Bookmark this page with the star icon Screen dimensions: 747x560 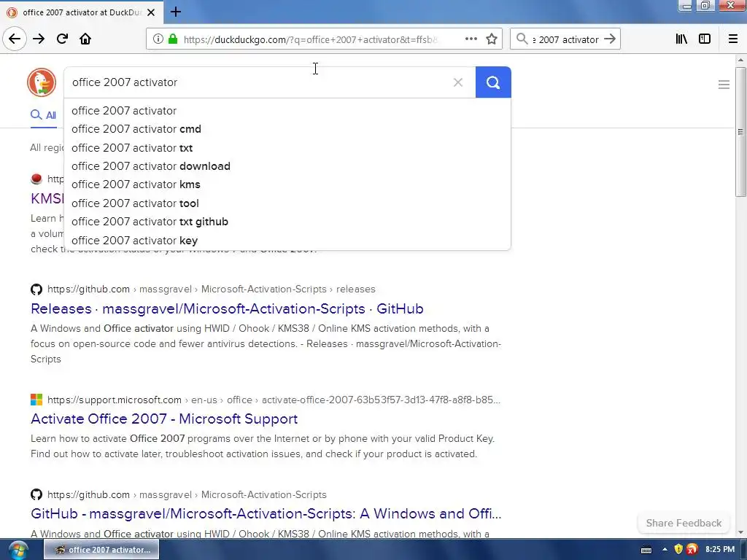(492, 39)
